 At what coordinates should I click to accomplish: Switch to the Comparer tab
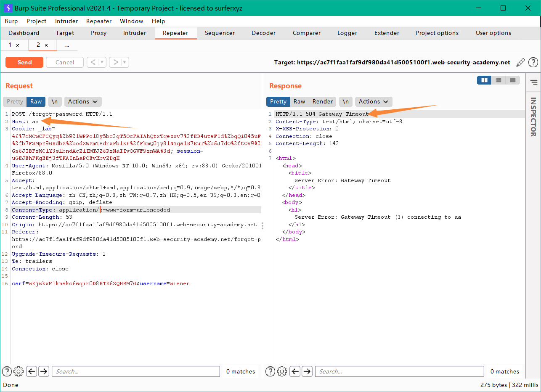[x=307, y=33]
